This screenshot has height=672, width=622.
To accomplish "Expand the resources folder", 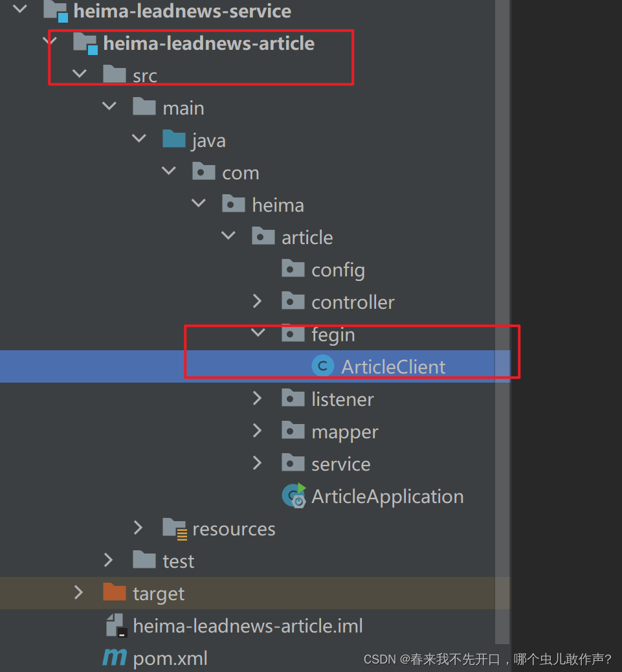I will [138, 528].
